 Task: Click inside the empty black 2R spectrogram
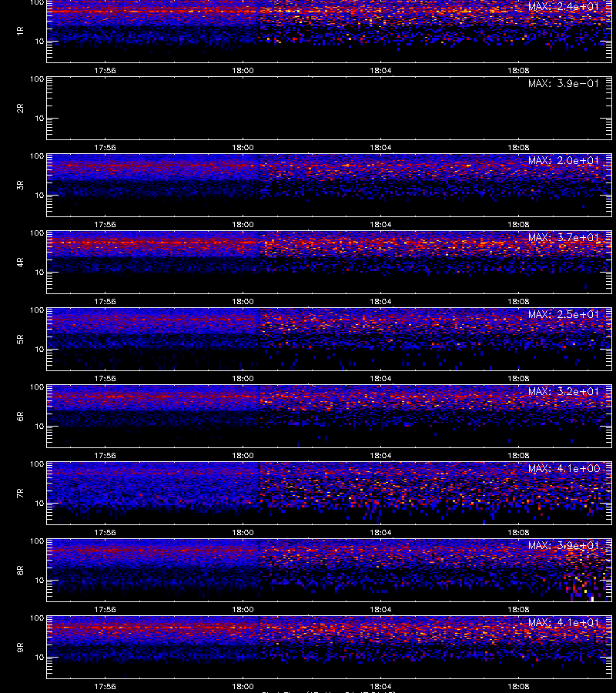coord(330,109)
